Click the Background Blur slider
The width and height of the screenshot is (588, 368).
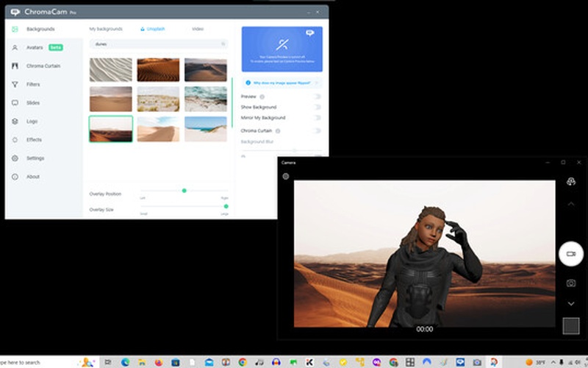pyautogui.click(x=282, y=151)
